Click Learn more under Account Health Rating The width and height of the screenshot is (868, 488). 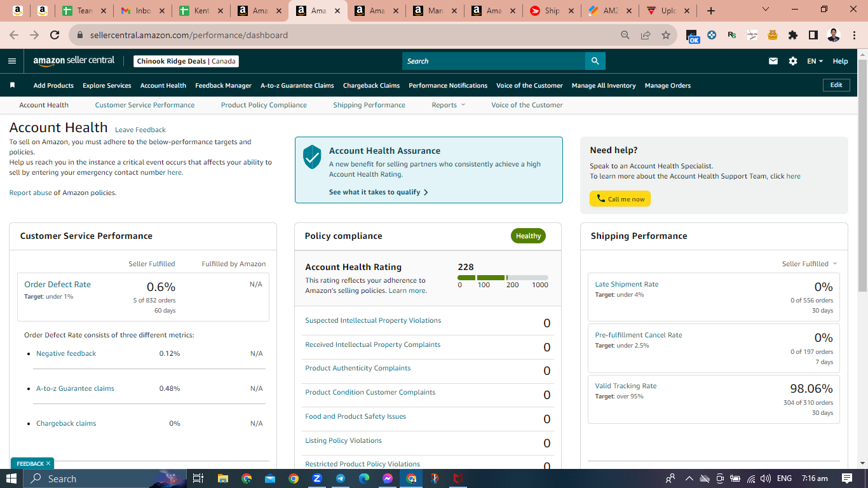(x=407, y=290)
